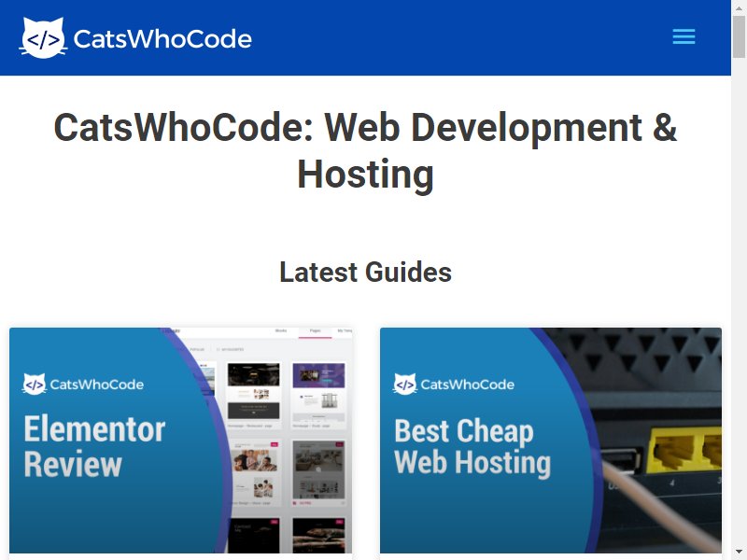Image resolution: width=747 pixels, height=560 pixels.
Task: Click the scrollbar down arrow
Action: tap(739, 553)
